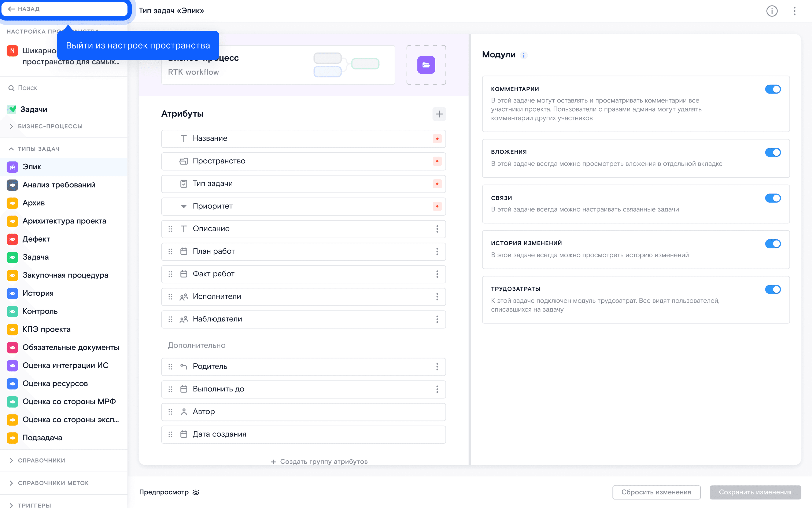Click the red N space avatar
The image size is (812, 508).
coord(12,51)
